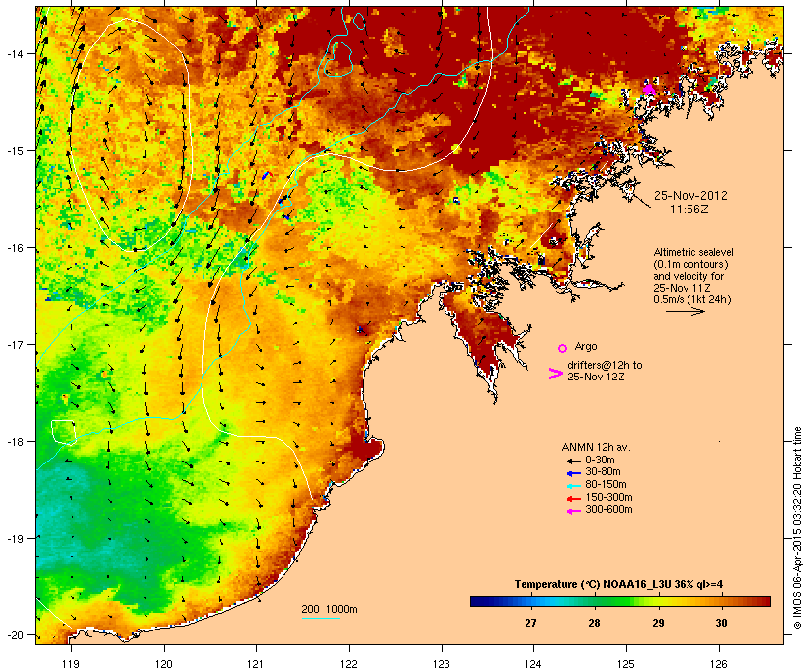The image size is (810, 672).
Task: Click the '80-150m' depth label
Action: point(606,485)
